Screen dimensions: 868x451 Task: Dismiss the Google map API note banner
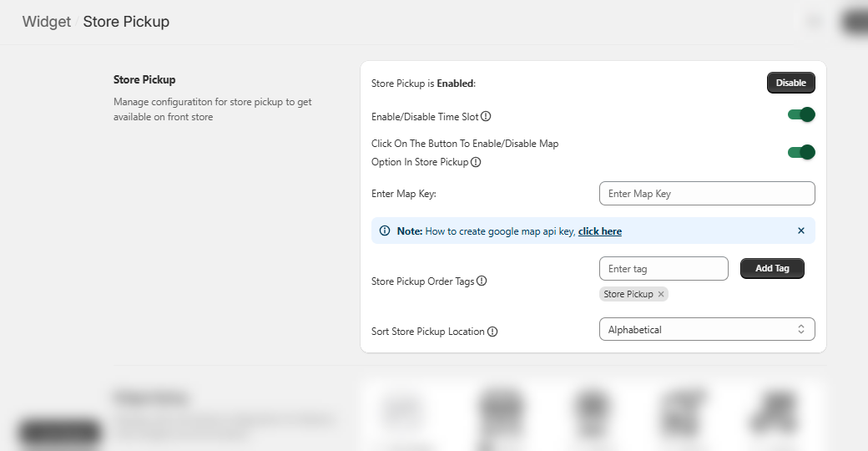[x=801, y=231]
